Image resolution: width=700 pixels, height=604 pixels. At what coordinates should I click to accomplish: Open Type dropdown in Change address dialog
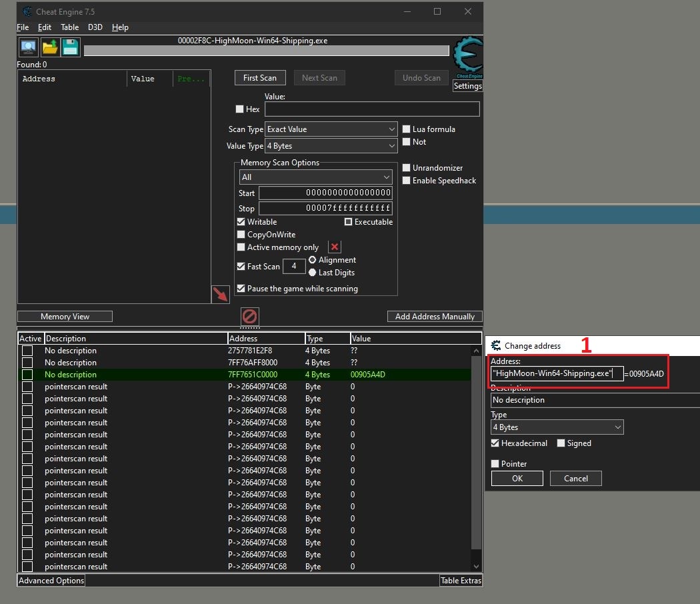(557, 427)
